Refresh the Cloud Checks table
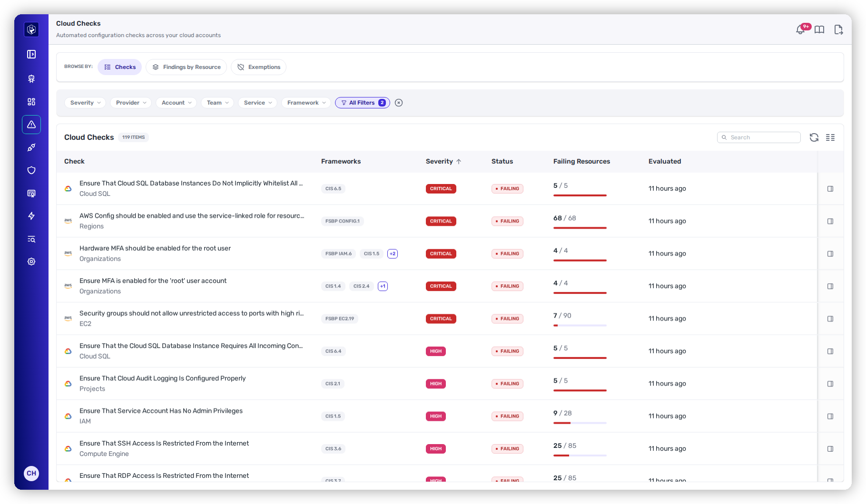Screen dimensions: 866x504 point(814,137)
